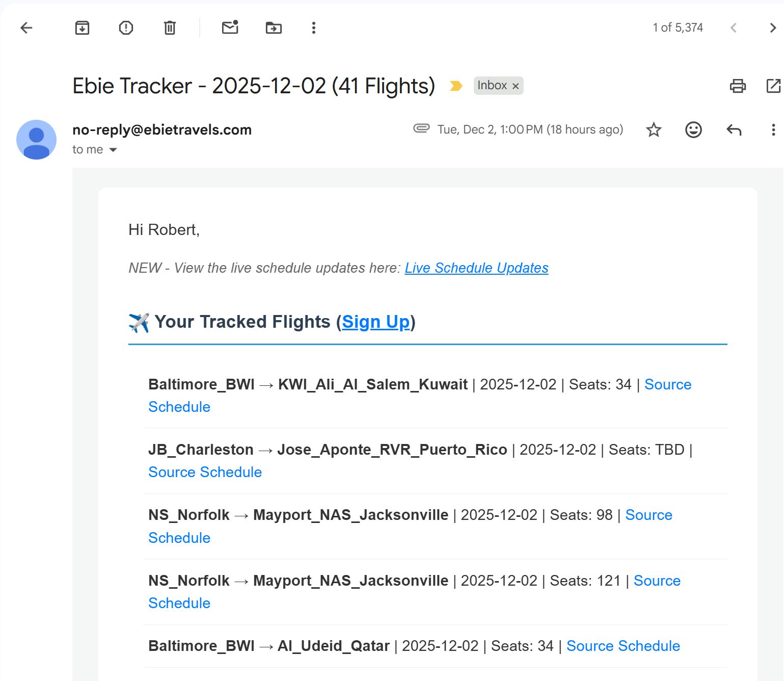784x681 pixels.
Task: Print the entire email conversation
Action: (737, 86)
